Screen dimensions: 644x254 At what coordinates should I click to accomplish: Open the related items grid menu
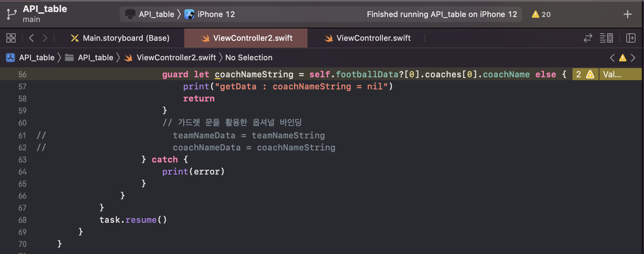tap(11, 38)
